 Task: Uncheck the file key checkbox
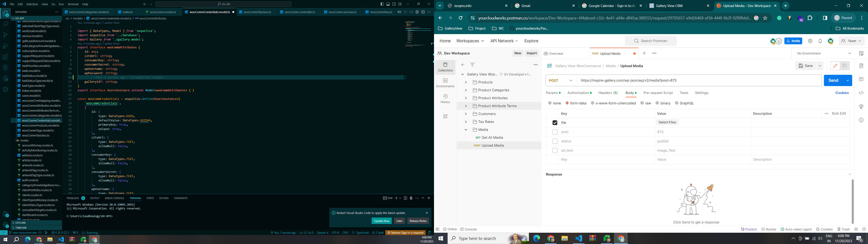coord(555,123)
